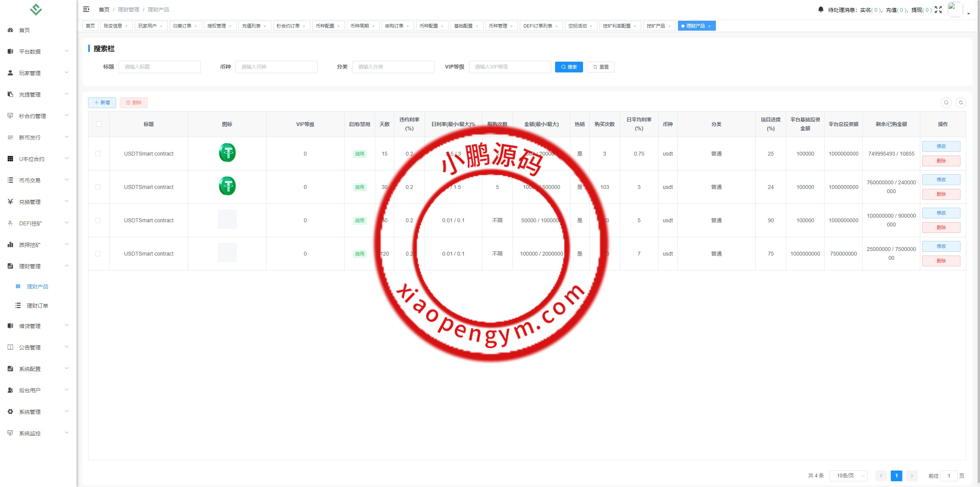This screenshot has width=980, height=487.
Task: Open 理财订单 in sidebar
Action: click(x=37, y=305)
